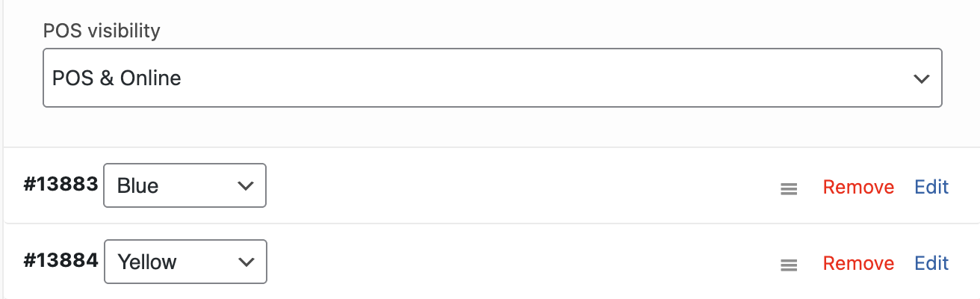Click the chevron arrow in POS visibility field
The width and height of the screenshot is (980, 299).
[x=922, y=78]
